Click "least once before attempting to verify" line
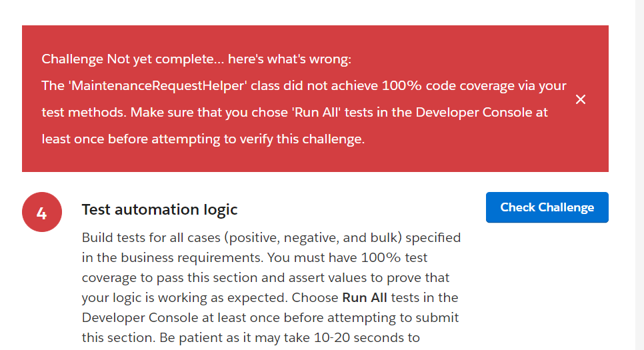The height and width of the screenshot is (350, 644). click(x=203, y=139)
